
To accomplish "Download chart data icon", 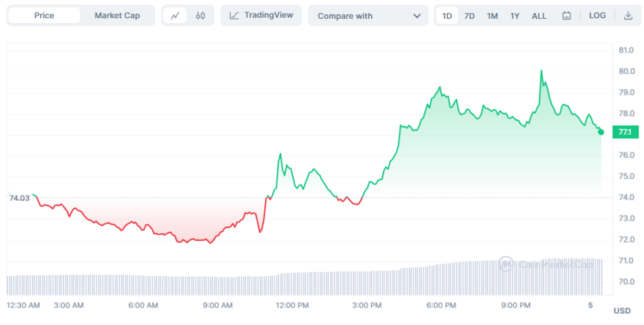I will coord(628,16).
